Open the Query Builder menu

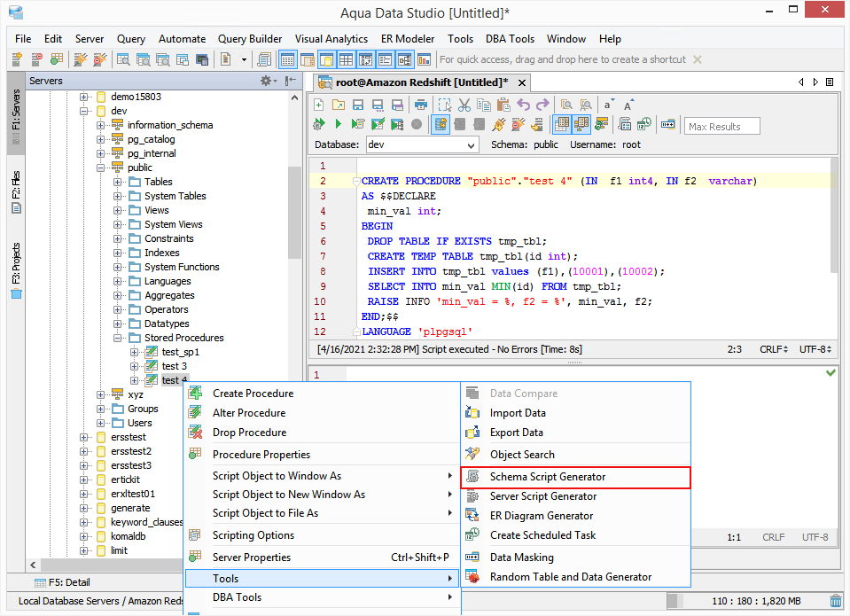250,39
